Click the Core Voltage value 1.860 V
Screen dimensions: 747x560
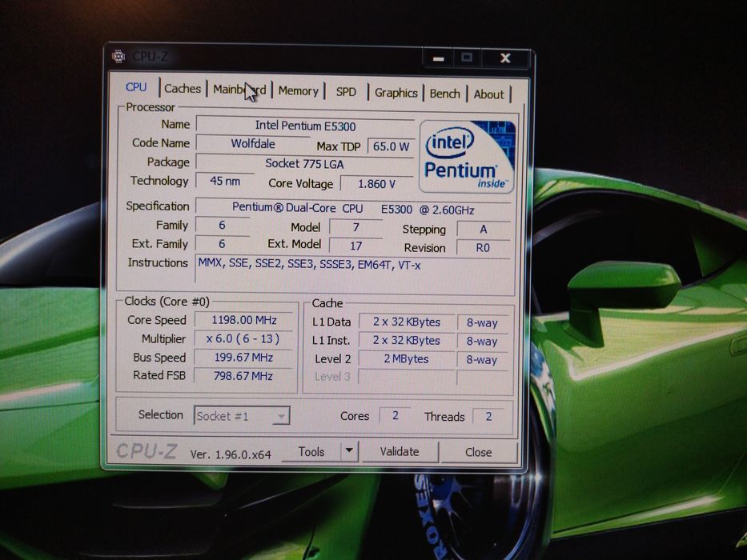[x=376, y=184]
